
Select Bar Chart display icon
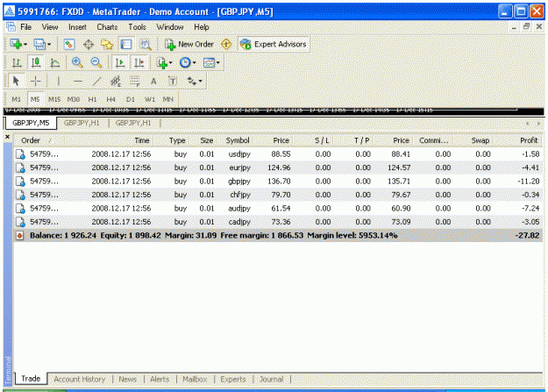pos(17,63)
